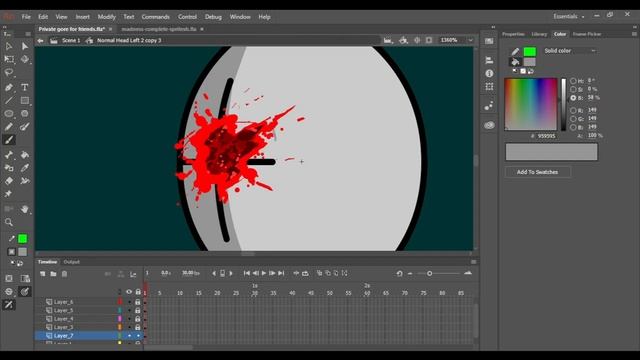Unlock Layer_6 with its lock icon
The width and height of the screenshot is (640, 360).
tap(138, 302)
